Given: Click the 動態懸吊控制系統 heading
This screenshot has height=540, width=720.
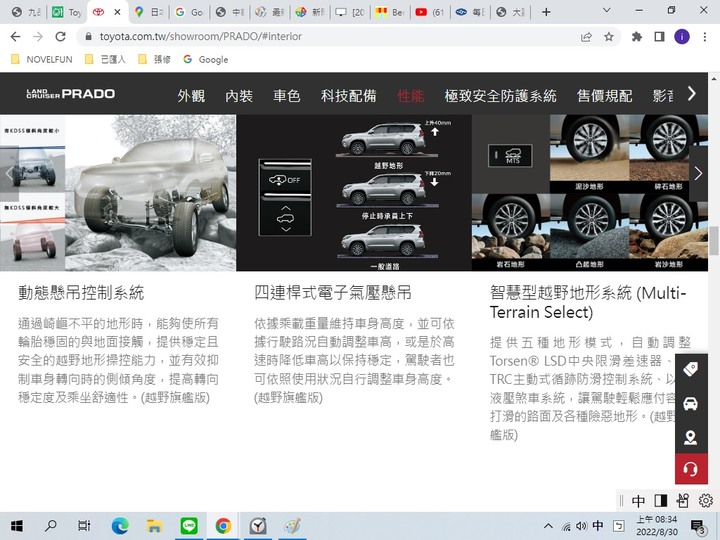Looking at the screenshot, I should tap(81, 292).
